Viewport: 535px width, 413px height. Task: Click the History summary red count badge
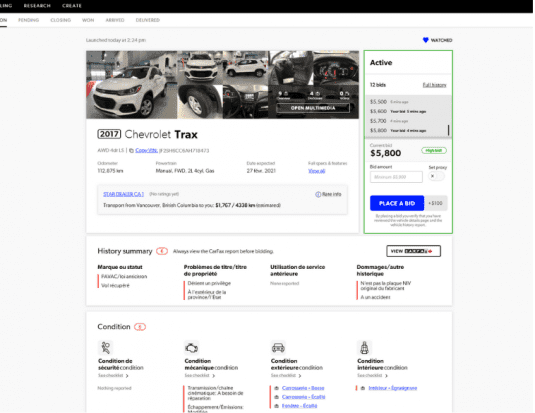[x=162, y=251]
